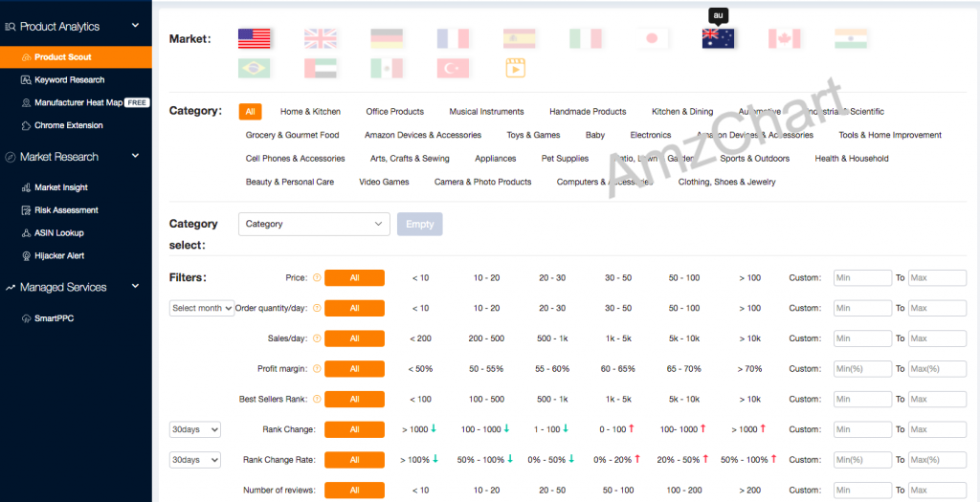The image size is (980, 502).
Task: Select Clothing, Shoes & Jewelry category
Action: (727, 182)
